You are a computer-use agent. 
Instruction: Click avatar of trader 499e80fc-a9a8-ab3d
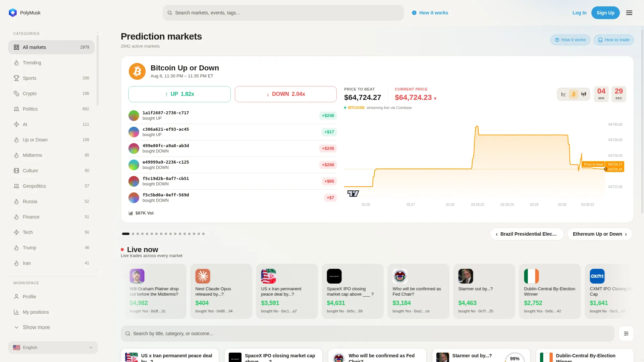pos(134,148)
